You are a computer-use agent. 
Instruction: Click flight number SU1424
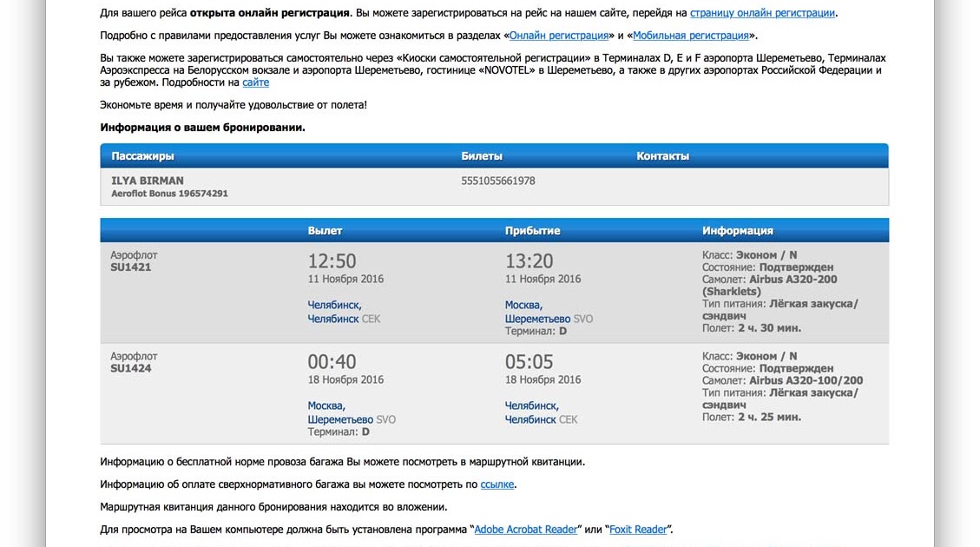131,369
